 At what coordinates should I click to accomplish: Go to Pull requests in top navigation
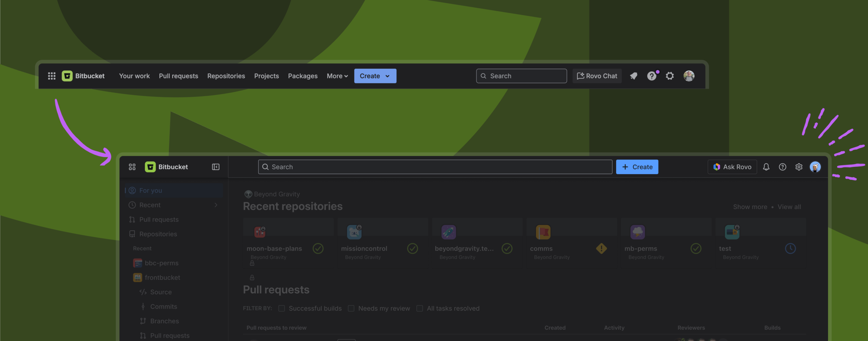(x=178, y=76)
